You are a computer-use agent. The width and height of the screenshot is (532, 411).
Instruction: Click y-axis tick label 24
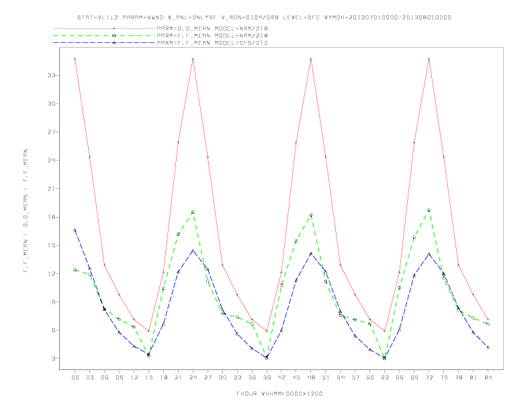coord(51,161)
